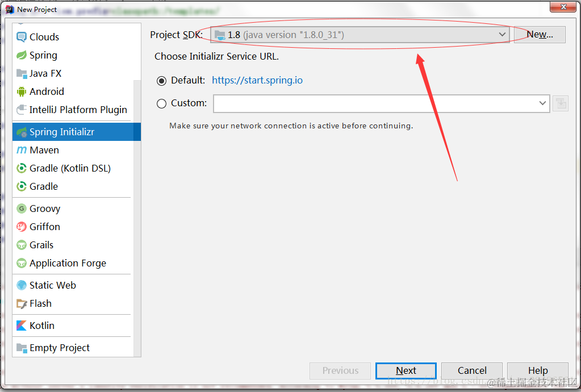Select the Custom service URL radio button

click(161, 103)
